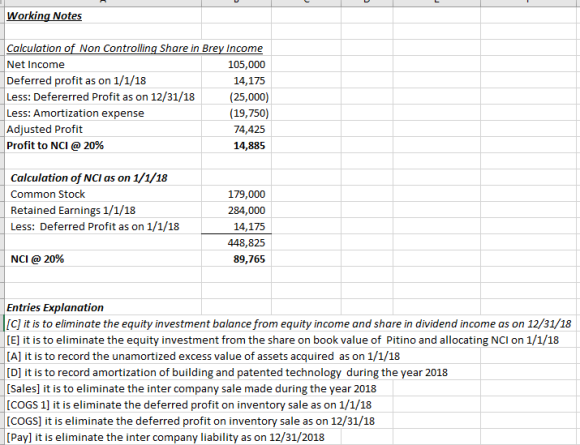
Task: Select the Retained Earnings 1/1/18 label
Action: click(73, 210)
